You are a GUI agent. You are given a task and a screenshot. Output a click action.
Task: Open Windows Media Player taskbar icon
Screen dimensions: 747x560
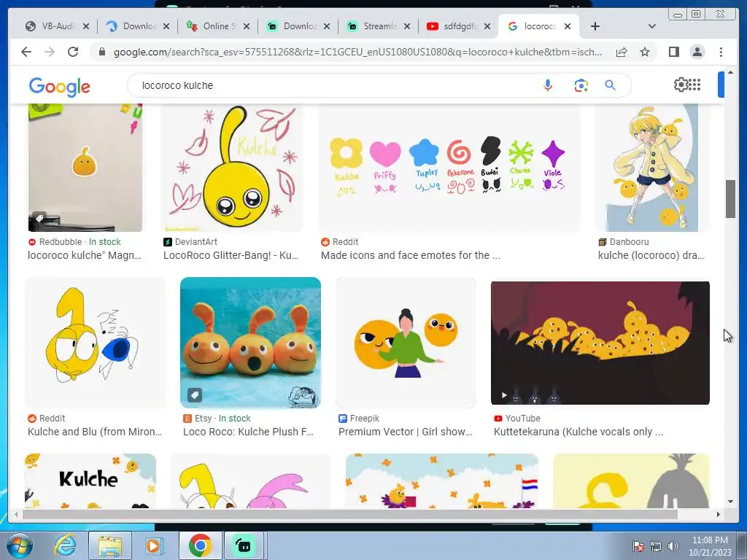click(153, 545)
